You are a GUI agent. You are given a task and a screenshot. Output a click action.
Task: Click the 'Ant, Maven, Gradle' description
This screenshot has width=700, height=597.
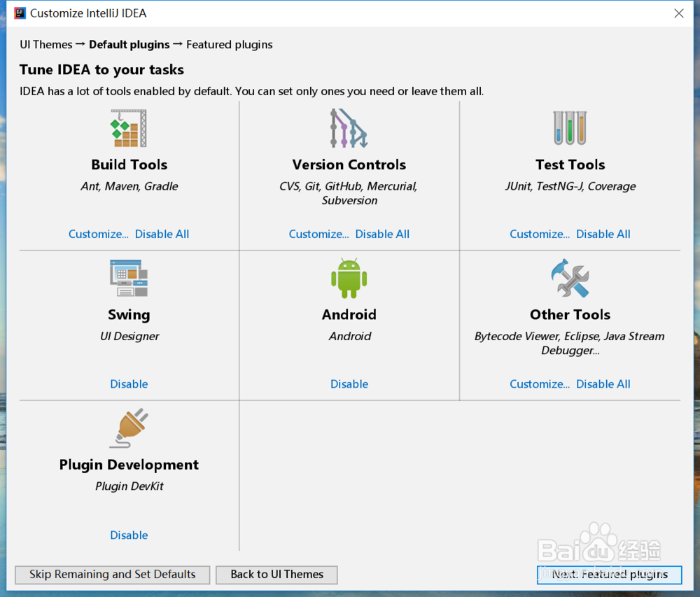(129, 186)
